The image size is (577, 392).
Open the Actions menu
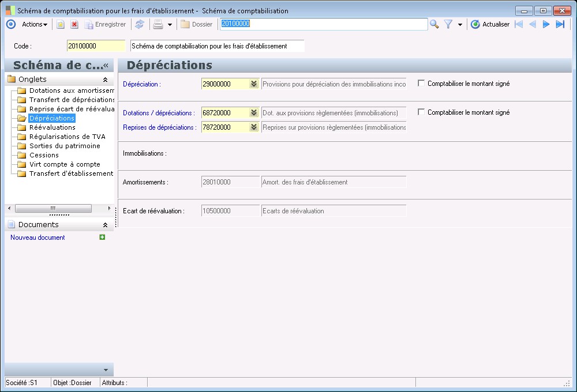(x=34, y=24)
